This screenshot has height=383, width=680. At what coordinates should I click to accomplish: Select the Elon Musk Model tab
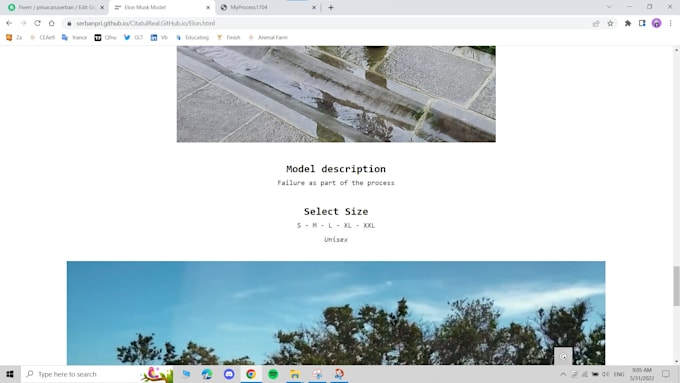pyautogui.click(x=162, y=7)
